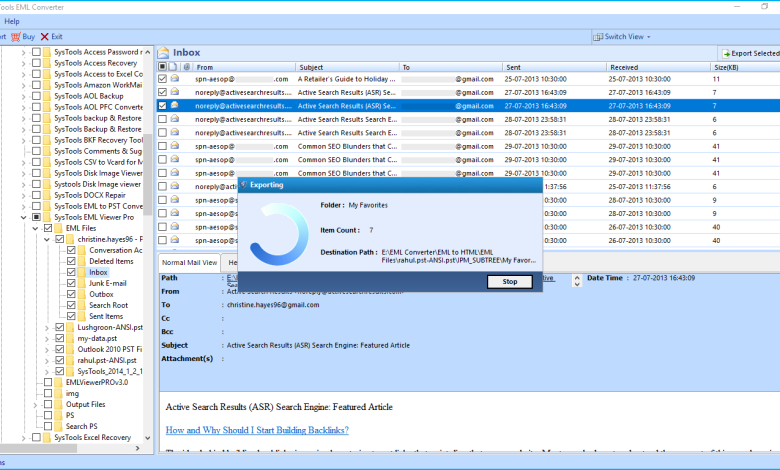Click the Exporting dialog title icon
This screenshot has height=470, width=780.
click(x=244, y=185)
